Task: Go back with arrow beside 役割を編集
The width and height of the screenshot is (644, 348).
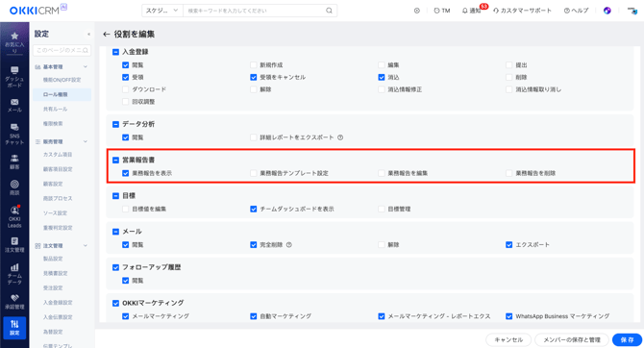Action: pyautogui.click(x=107, y=34)
